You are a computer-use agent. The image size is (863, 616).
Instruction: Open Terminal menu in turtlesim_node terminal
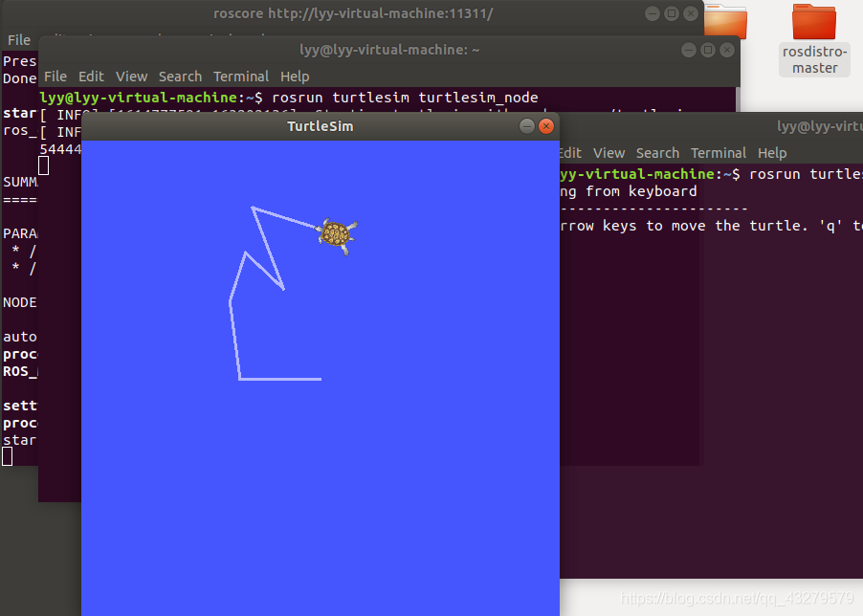241,77
